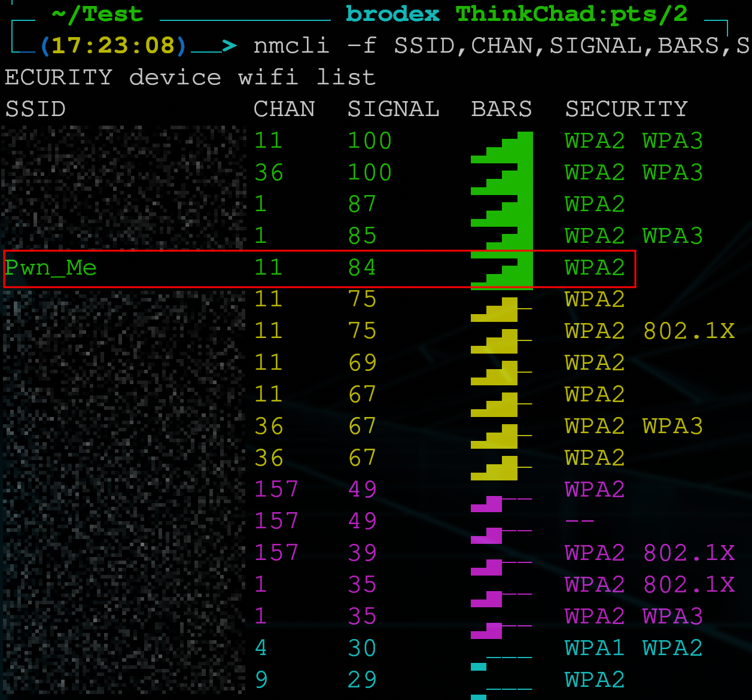Select the Pwn_Me SSID text

tap(51, 267)
